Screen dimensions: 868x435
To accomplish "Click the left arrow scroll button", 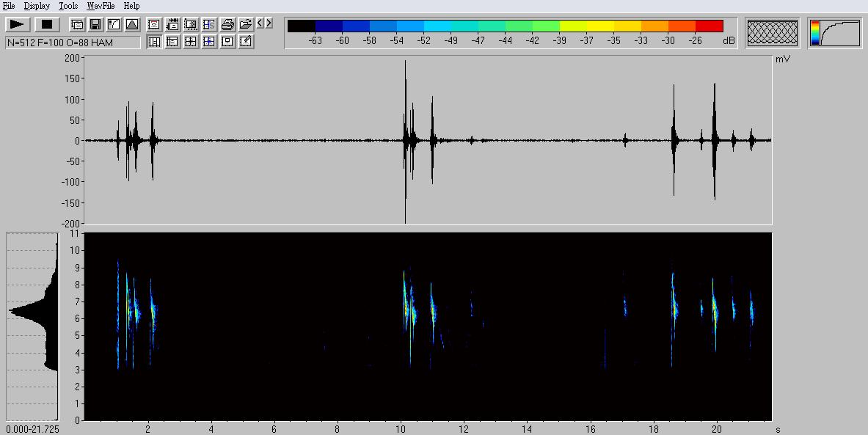I will 260,23.
